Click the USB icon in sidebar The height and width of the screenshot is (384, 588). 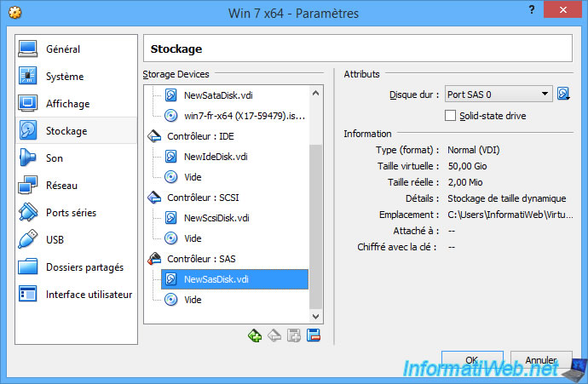28,239
